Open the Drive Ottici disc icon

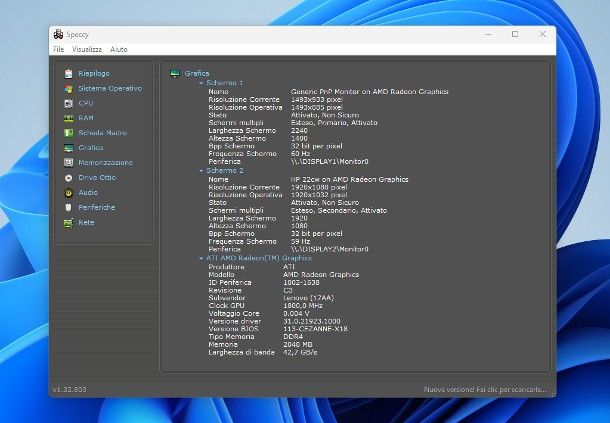click(x=68, y=177)
